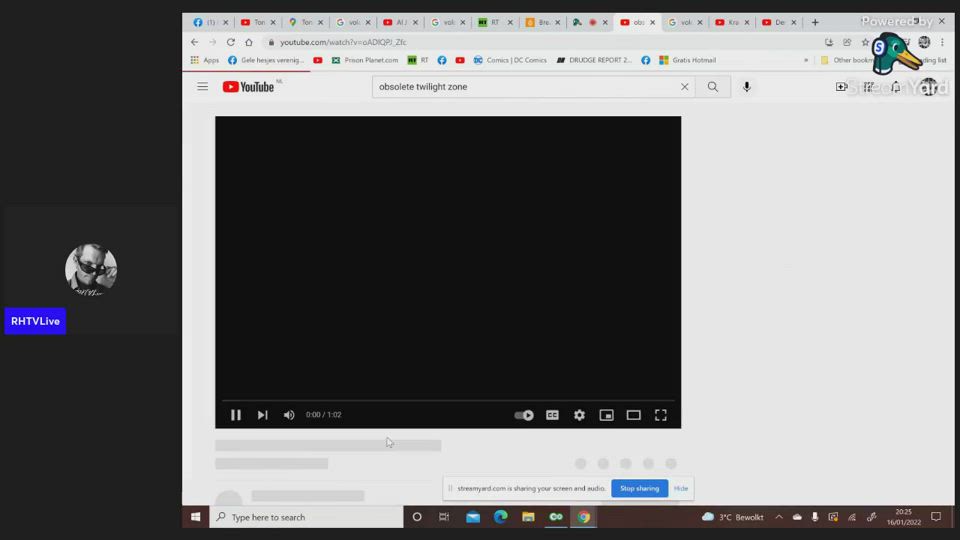Show hidden system tray icons

tap(779, 517)
